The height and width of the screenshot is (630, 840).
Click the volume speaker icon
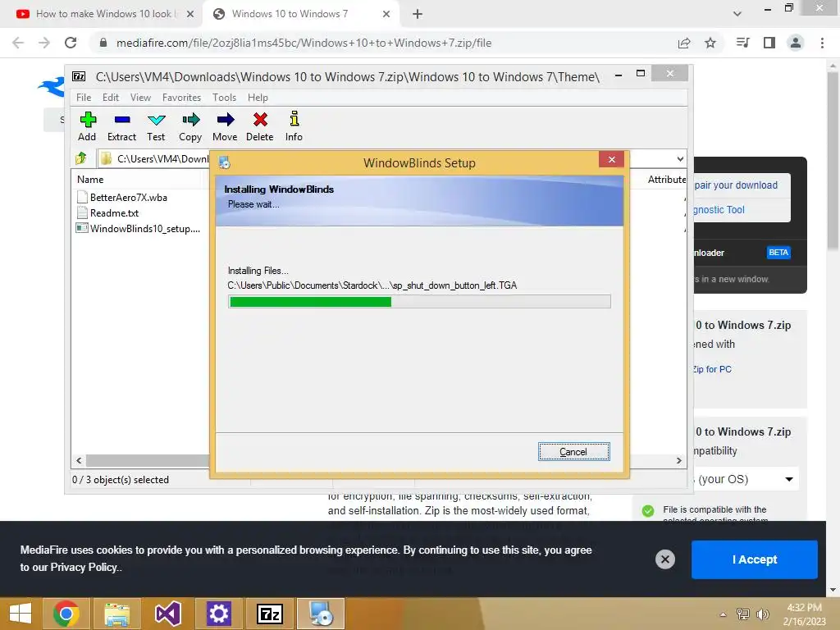762,614
